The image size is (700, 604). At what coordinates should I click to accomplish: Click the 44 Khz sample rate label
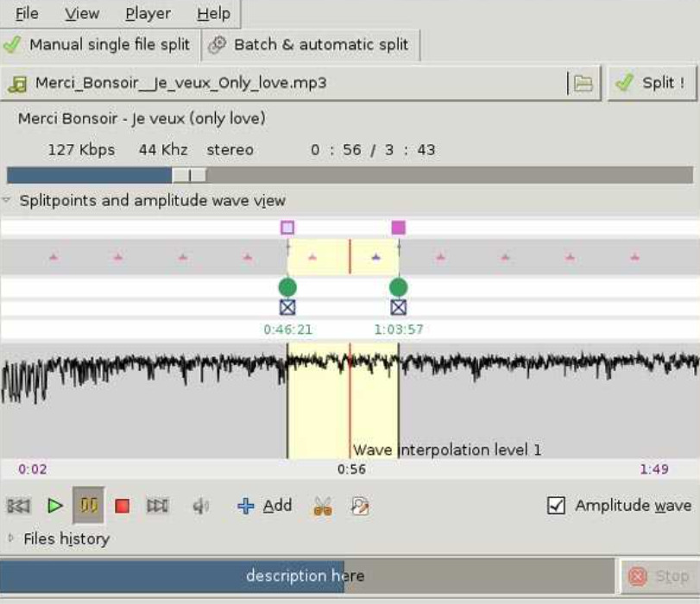click(163, 149)
